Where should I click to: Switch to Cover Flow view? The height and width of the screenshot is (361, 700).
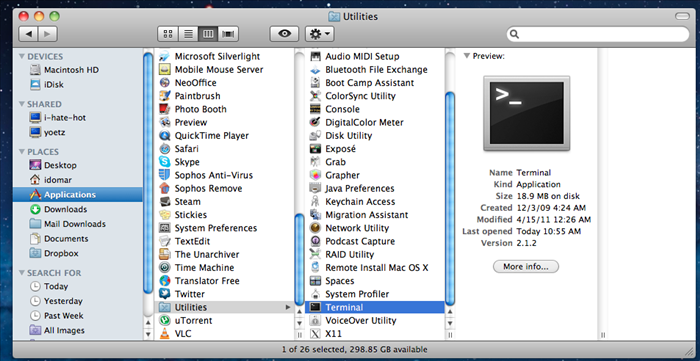pyautogui.click(x=228, y=34)
